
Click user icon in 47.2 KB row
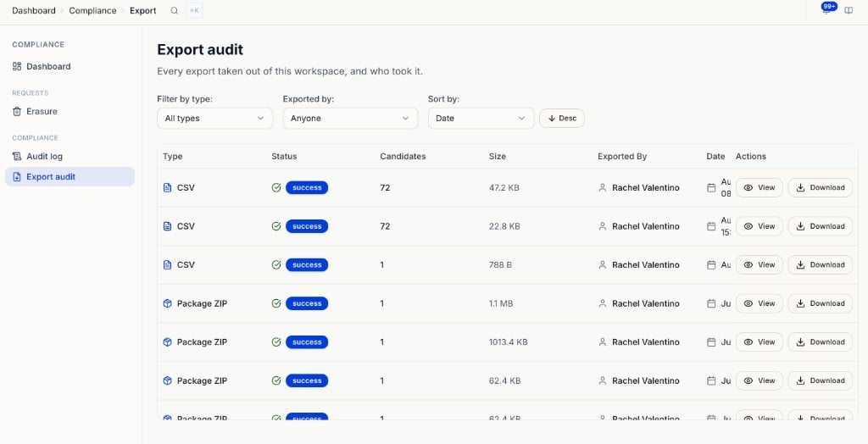pyautogui.click(x=603, y=187)
